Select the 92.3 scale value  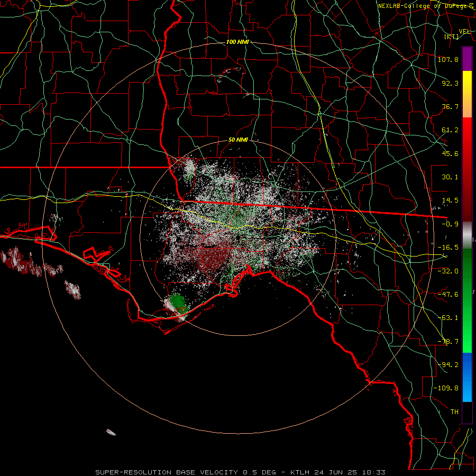(x=450, y=83)
